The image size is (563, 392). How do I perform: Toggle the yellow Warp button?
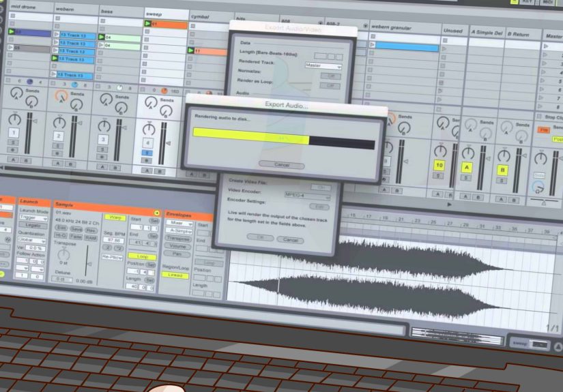click(x=115, y=217)
